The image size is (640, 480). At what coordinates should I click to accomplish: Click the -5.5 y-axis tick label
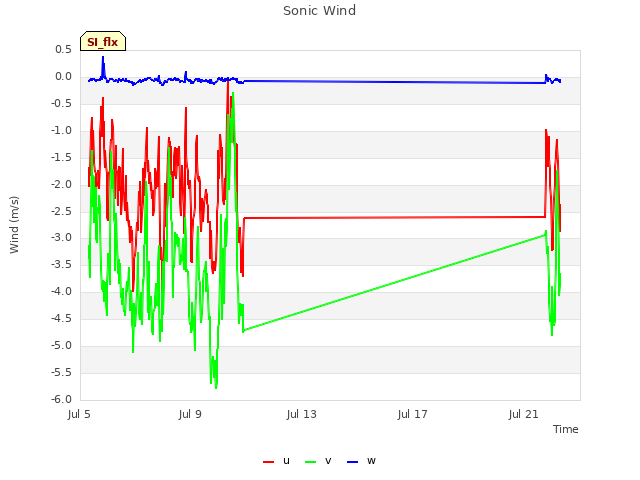pyautogui.click(x=61, y=373)
